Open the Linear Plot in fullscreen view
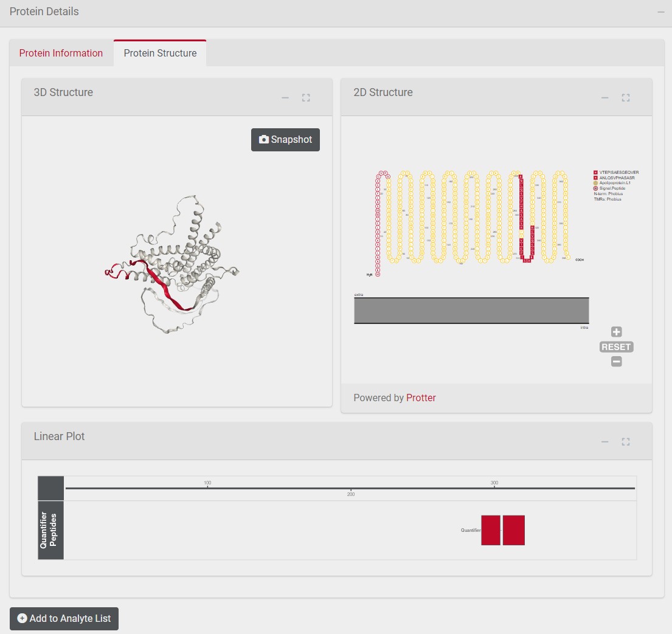Screen dimensions: 672x634 click(x=626, y=442)
